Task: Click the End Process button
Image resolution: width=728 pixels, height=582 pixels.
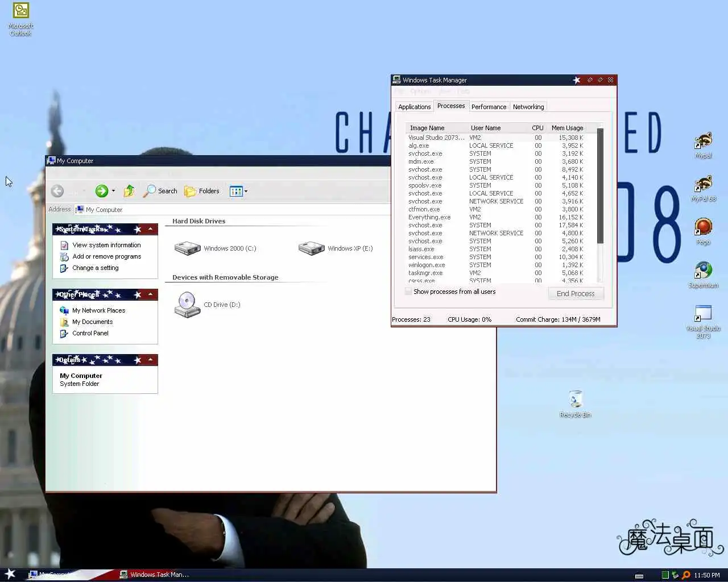Action: [576, 293]
